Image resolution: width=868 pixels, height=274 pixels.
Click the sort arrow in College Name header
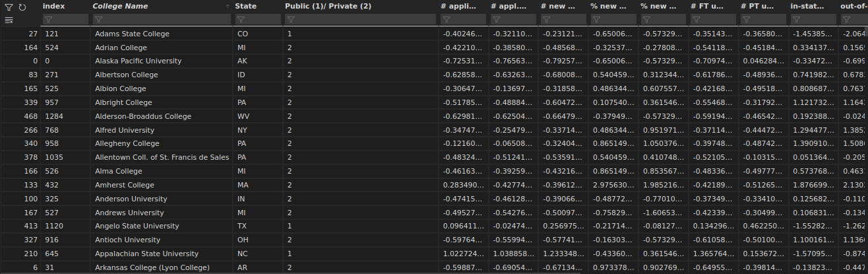(228, 7)
